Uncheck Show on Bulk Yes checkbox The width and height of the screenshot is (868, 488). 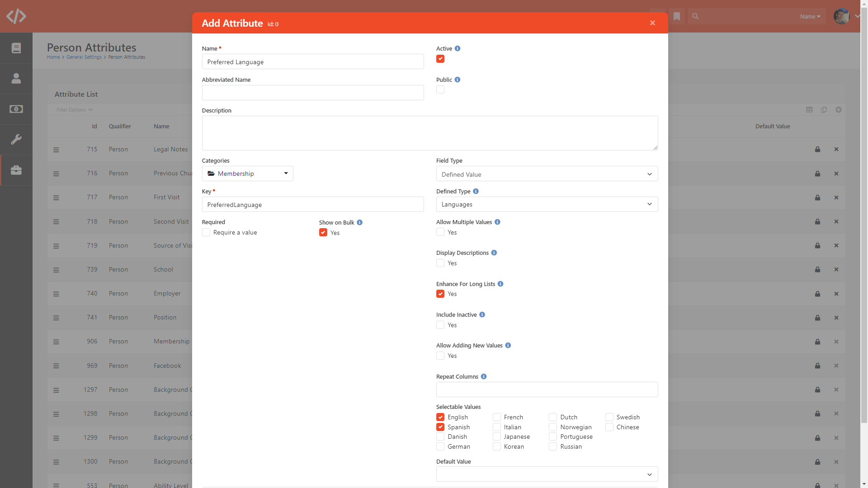(x=323, y=232)
